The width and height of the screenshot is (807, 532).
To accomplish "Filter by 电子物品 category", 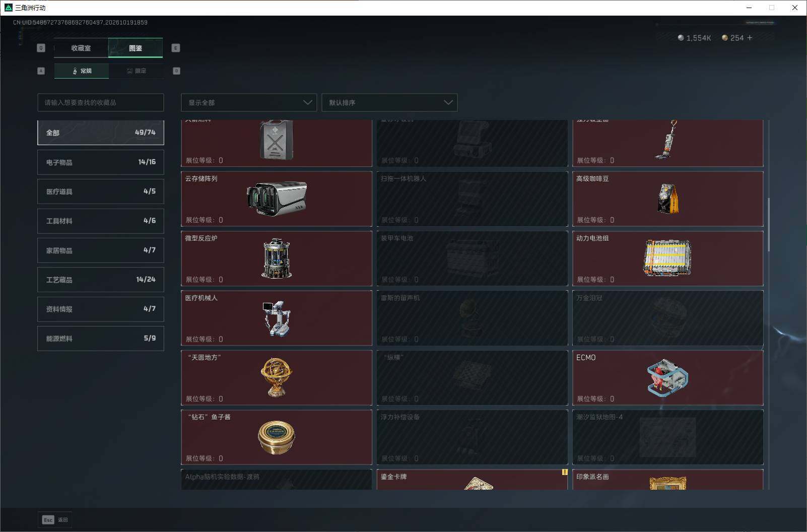I will (x=101, y=162).
